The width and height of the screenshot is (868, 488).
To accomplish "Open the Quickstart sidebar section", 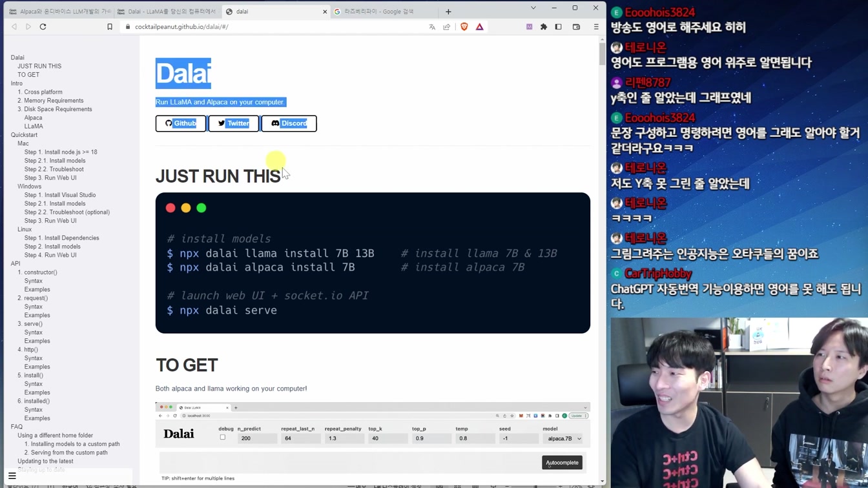I will (x=24, y=135).
